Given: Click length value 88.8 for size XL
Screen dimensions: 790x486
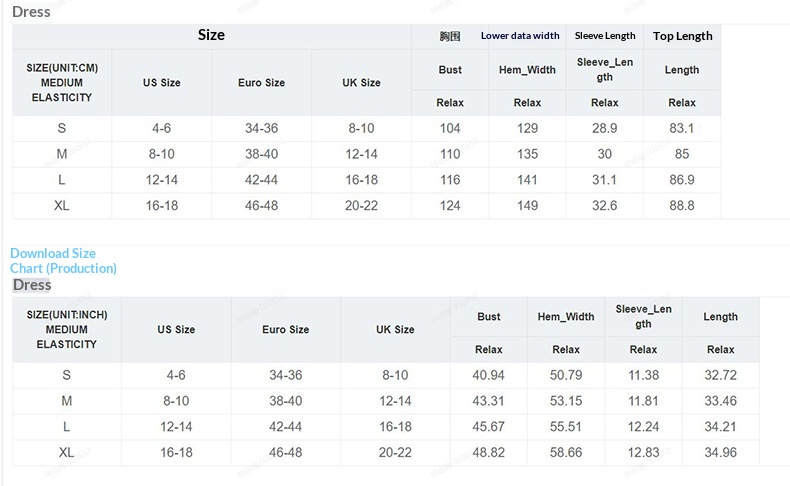Looking at the screenshot, I should click(682, 206).
